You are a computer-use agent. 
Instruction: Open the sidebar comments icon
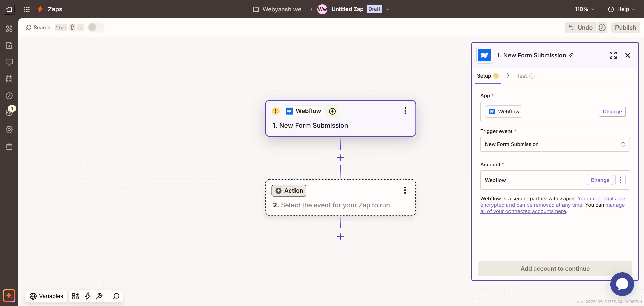(x=9, y=62)
